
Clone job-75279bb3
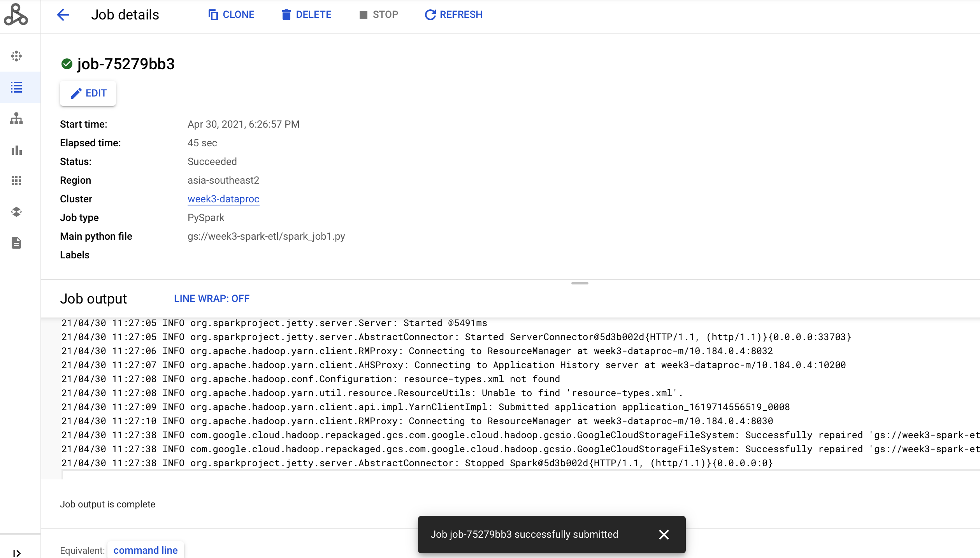click(x=231, y=15)
